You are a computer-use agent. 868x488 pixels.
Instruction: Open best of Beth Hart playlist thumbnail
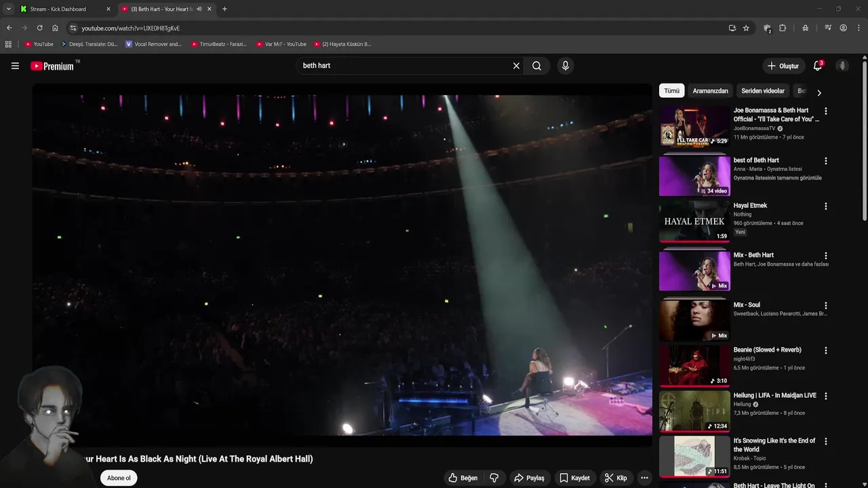(x=694, y=176)
